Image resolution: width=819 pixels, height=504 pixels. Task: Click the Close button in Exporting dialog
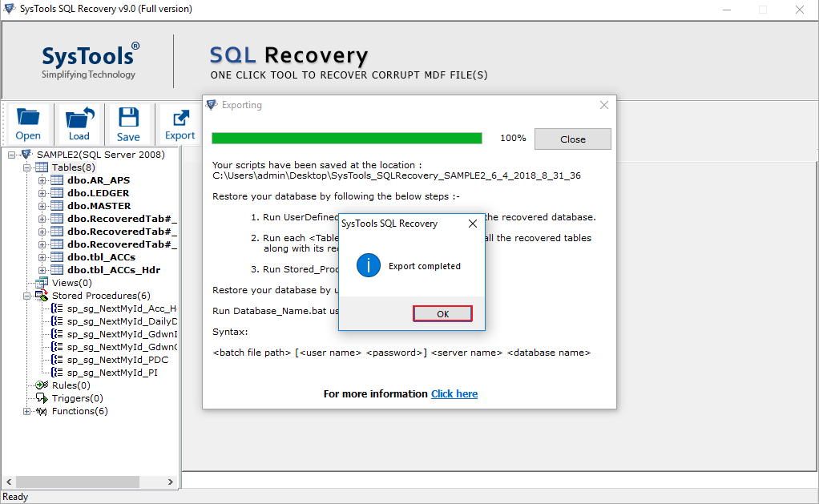click(x=572, y=139)
